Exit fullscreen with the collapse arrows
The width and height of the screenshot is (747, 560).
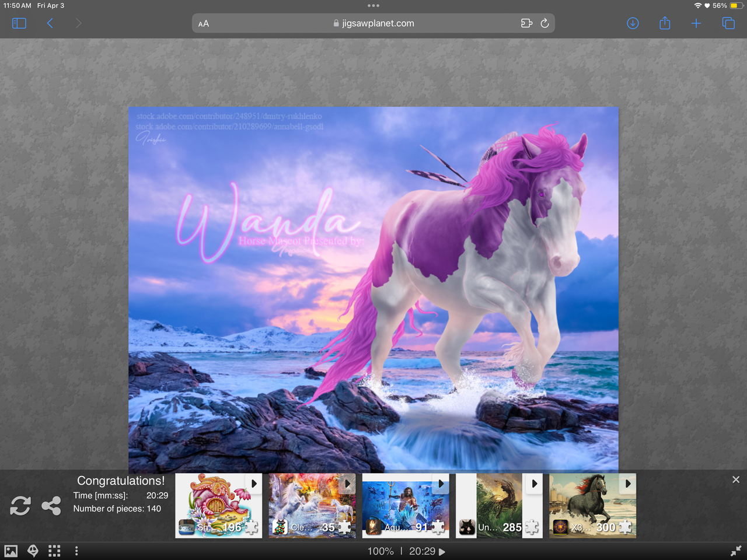[x=736, y=551]
